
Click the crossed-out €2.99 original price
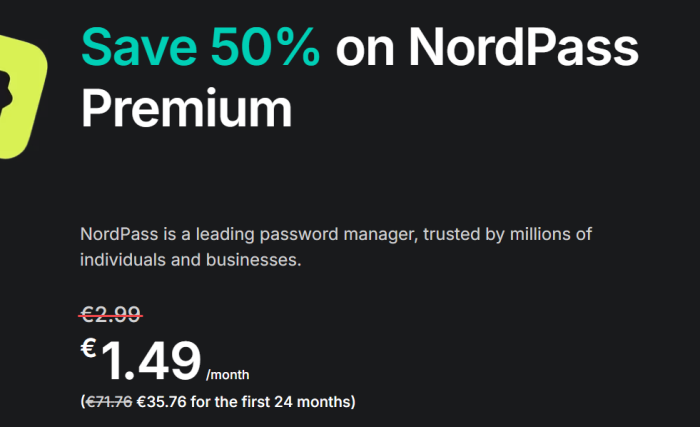coord(110,315)
